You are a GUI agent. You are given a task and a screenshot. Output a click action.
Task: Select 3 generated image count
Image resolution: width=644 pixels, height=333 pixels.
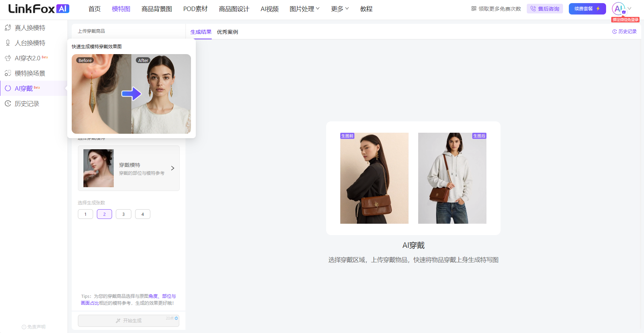pos(123,214)
